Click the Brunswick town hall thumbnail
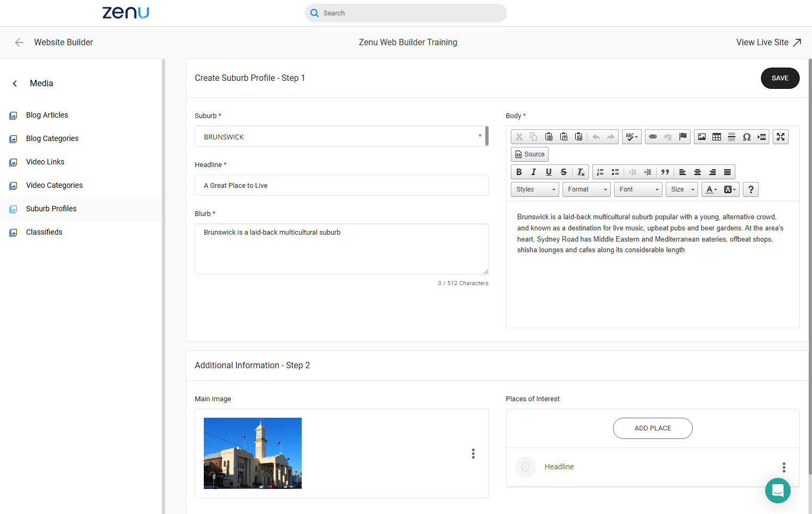The width and height of the screenshot is (812, 514). click(x=253, y=453)
